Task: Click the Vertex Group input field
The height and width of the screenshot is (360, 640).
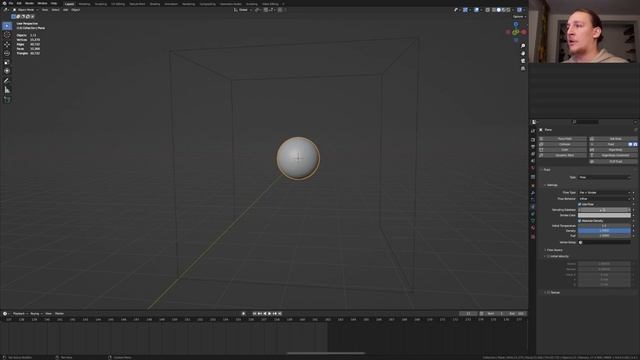Action: (x=604, y=242)
